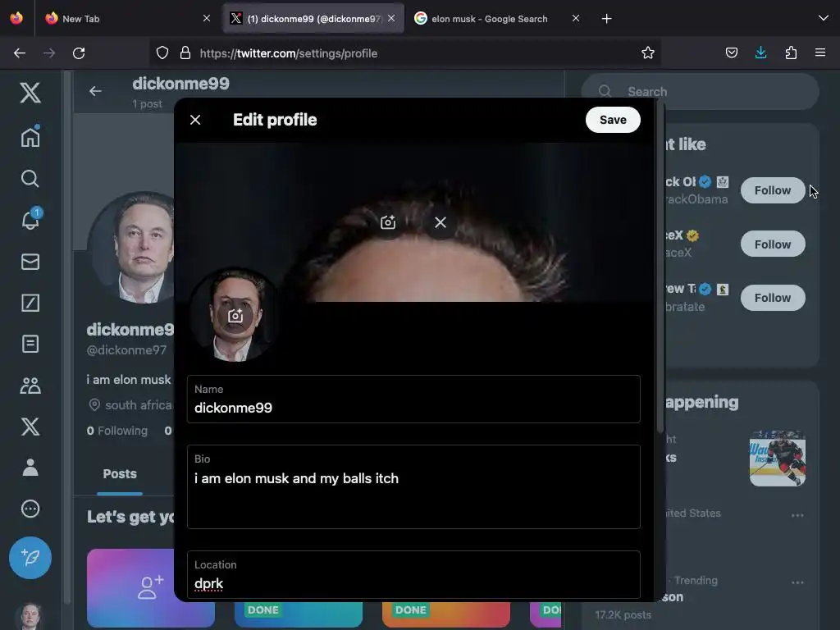The height and width of the screenshot is (630, 840).
Task: Open the Extensions menu
Action: pyautogui.click(x=791, y=52)
